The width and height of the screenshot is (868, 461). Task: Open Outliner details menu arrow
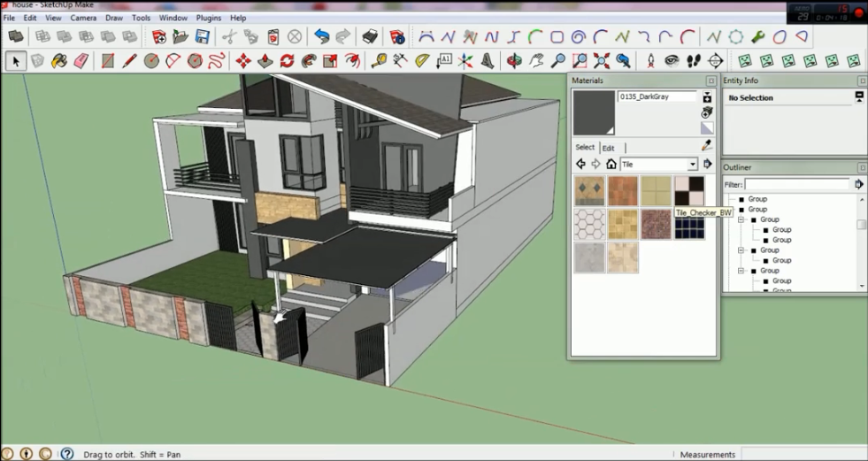[859, 184]
